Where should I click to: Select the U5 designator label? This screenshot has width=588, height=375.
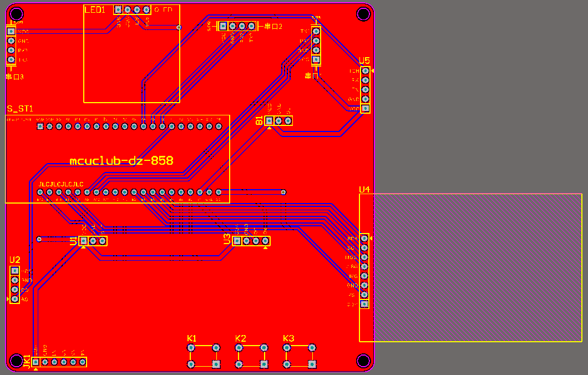pos(364,61)
